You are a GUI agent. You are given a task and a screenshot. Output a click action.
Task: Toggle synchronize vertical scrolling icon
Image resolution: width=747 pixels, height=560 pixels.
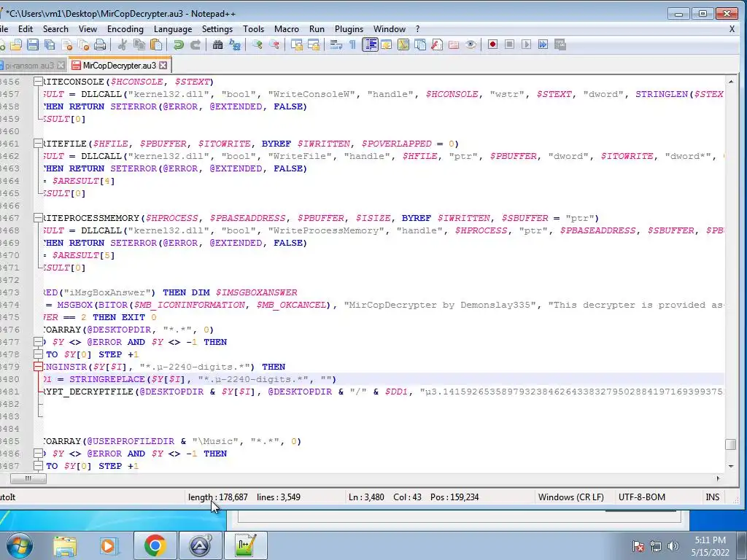(297, 44)
